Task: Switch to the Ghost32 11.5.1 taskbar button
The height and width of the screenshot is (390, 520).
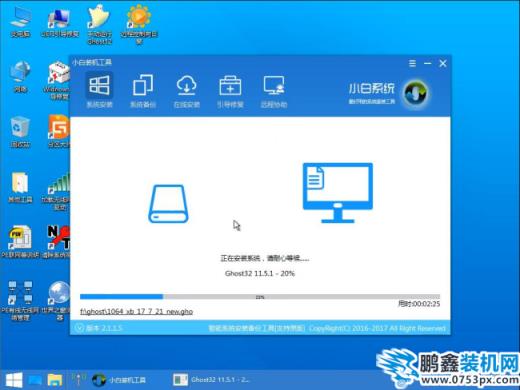Action: point(211,380)
